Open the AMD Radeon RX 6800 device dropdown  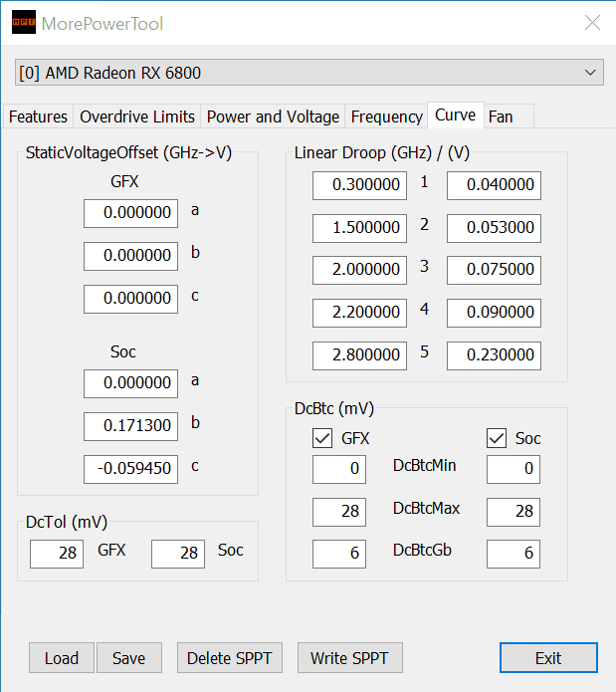click(309, 73)
